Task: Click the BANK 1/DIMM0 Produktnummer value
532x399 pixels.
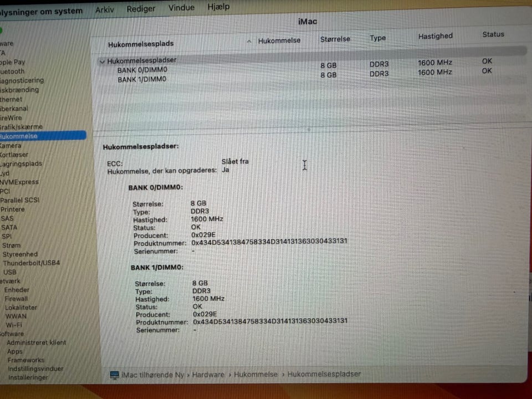Action: coord(270,321)
